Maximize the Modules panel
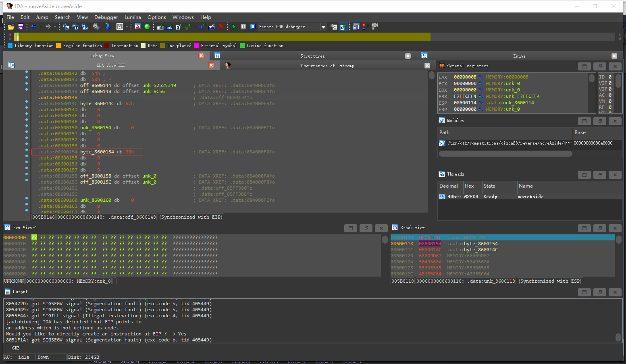Image resolution: width=626 pixels, height=364 pixels. click(x=584, y=121)
